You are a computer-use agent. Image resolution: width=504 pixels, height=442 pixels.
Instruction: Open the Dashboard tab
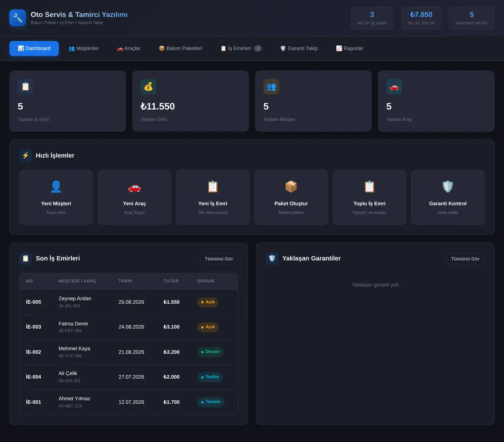(34, 48)
